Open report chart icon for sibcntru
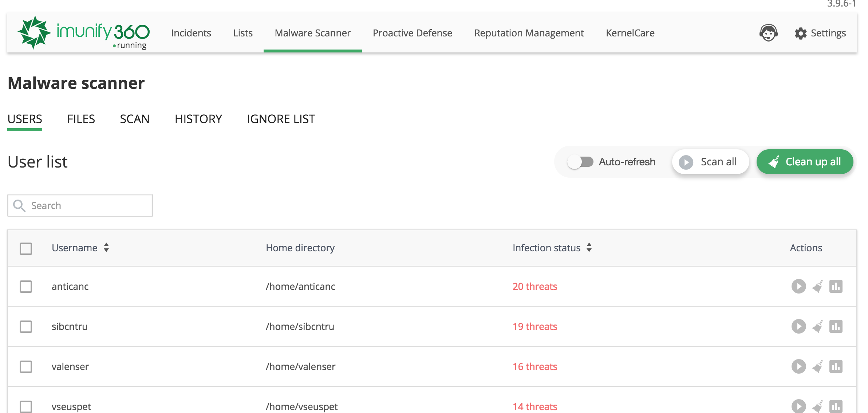The width and height of the screenshot is (868, 413). pos(836,326)
